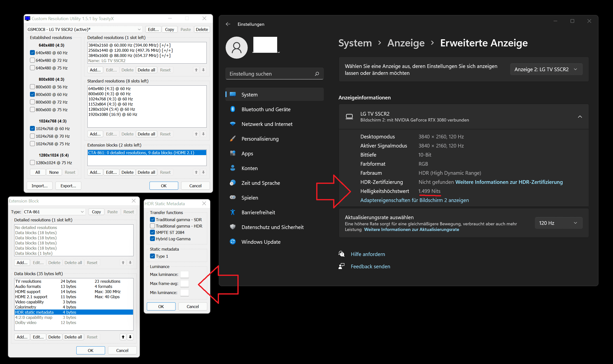This screenshot has width=613, height=364.
Task: Move data block down in Extension Block
Action: coord(130,337)
